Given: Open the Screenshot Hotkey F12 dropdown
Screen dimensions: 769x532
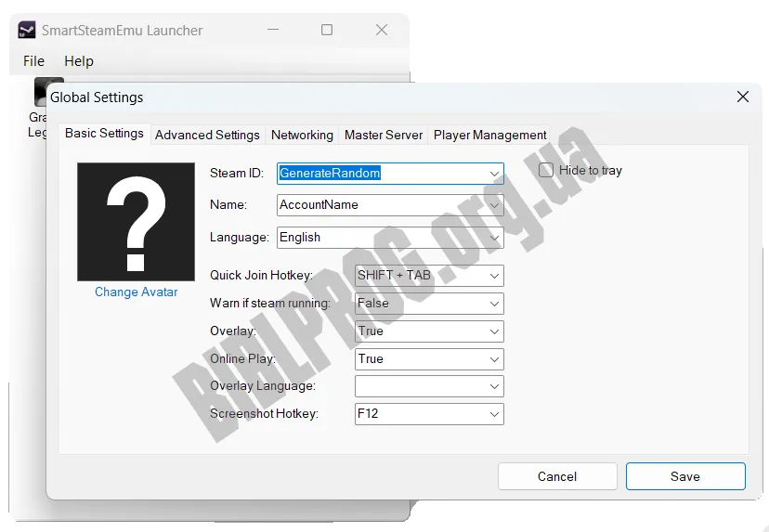Looking at the screenshot, I should (x=429, y=414).
